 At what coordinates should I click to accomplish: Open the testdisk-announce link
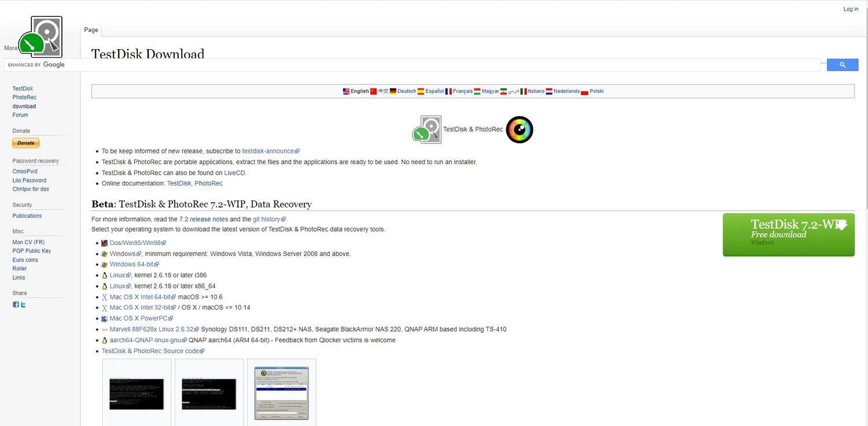tap(271, 151)
